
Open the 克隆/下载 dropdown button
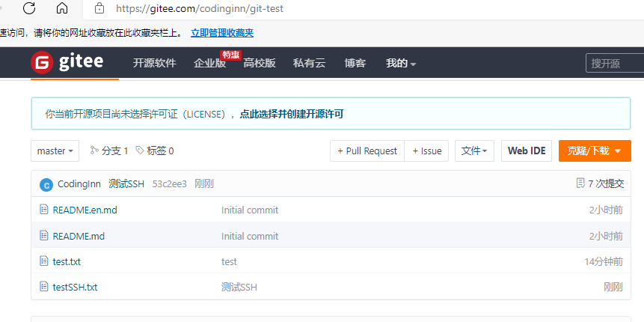[595, 151]
